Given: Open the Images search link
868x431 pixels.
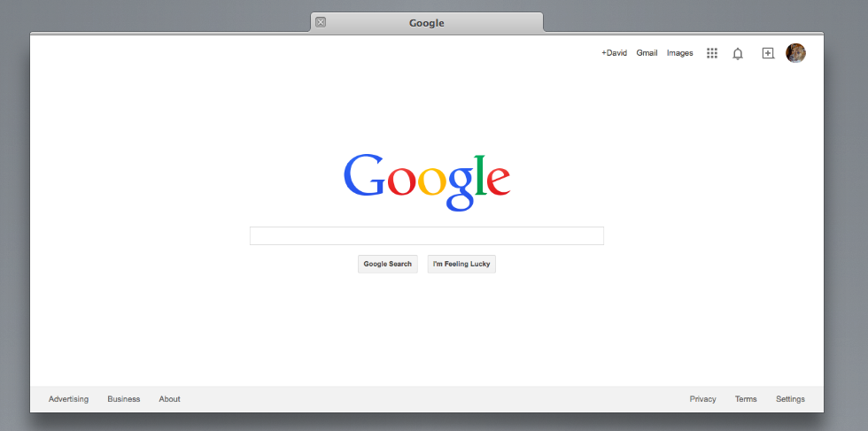Looking at the screenshot, I should (679, 53).
